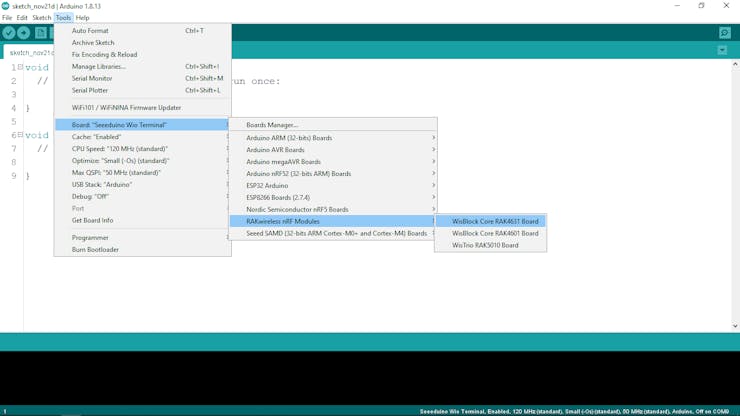The image size is (740, 416).
Task: Open the Help menu
Action: click(x=82, y=17)
